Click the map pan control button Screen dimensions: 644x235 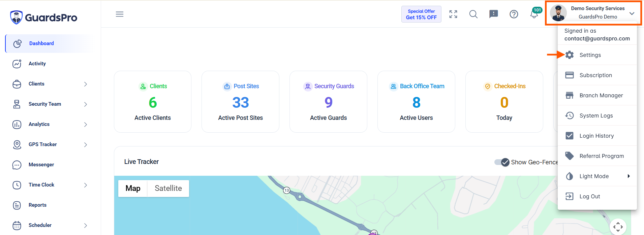click(x=618, y=227)
